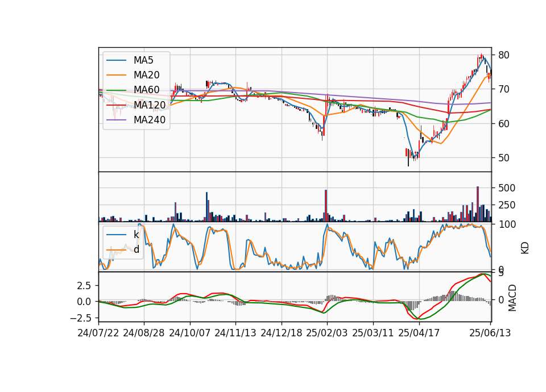Select the MA20 legend label
The height and width of the screenshot is (392, 546).
coord(146,75)
